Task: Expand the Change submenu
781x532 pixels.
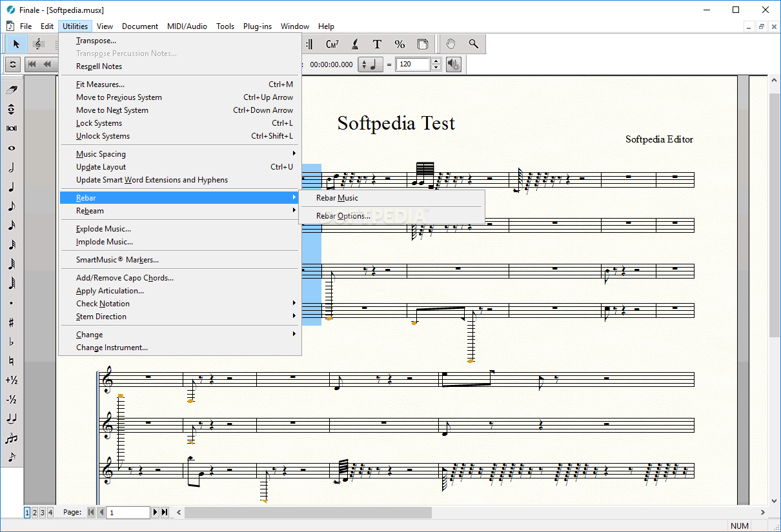Action: coord(180,335)
